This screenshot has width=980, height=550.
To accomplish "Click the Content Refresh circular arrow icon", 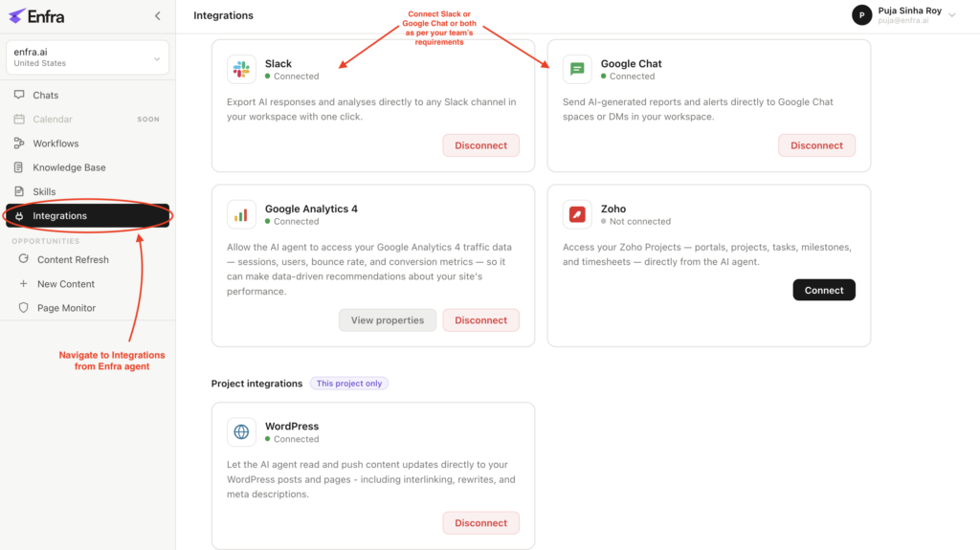I will (23, 259).
